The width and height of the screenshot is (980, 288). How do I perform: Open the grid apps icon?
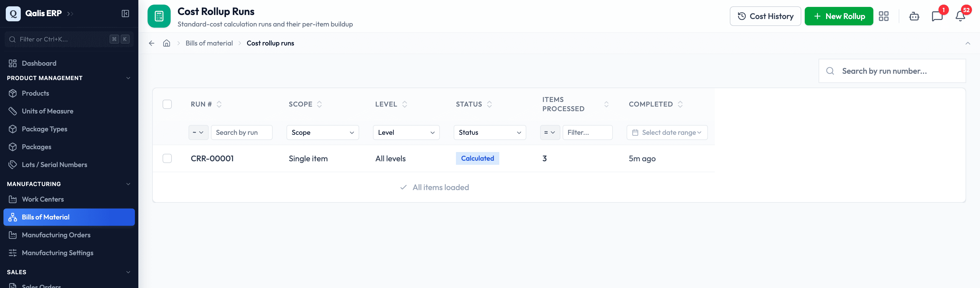[x=883, y=16]
